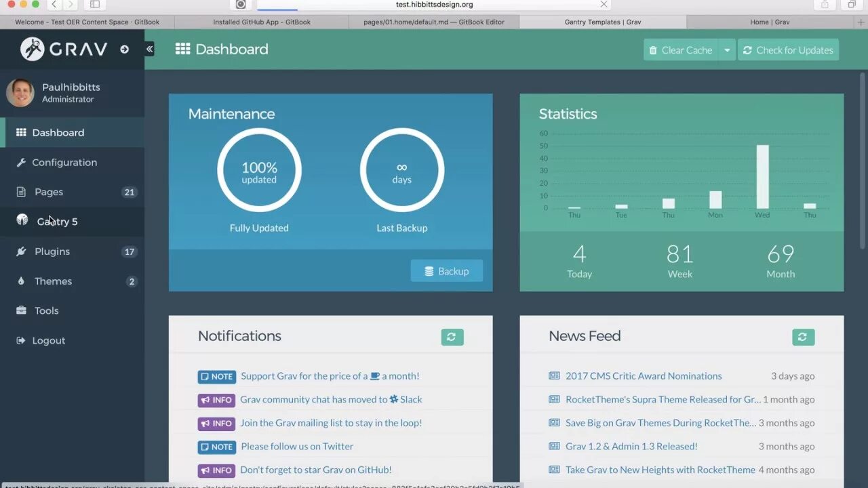Screen dimensions: 868x488
Task: Open 'Save Big on Grav Themes' news item
Action: (x=661, y=422)
